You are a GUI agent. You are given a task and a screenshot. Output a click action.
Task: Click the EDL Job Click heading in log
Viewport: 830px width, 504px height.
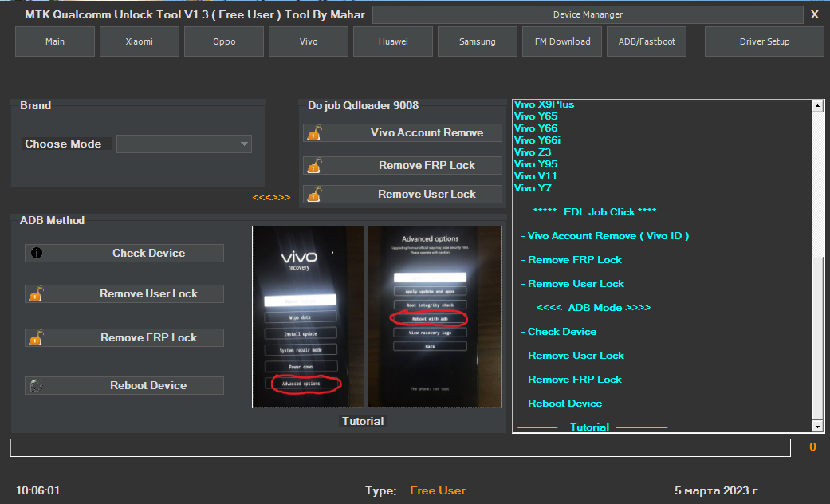595,212
